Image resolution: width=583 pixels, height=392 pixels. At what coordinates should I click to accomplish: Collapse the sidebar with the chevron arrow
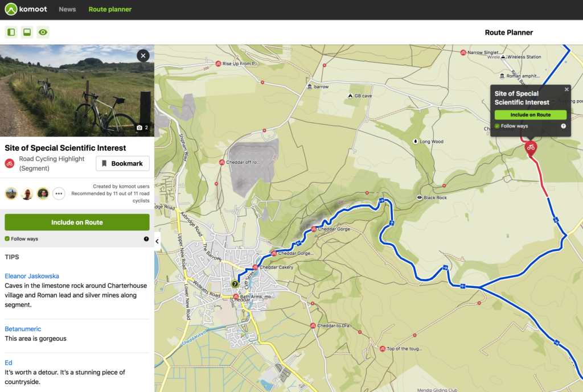click(157, 242)
